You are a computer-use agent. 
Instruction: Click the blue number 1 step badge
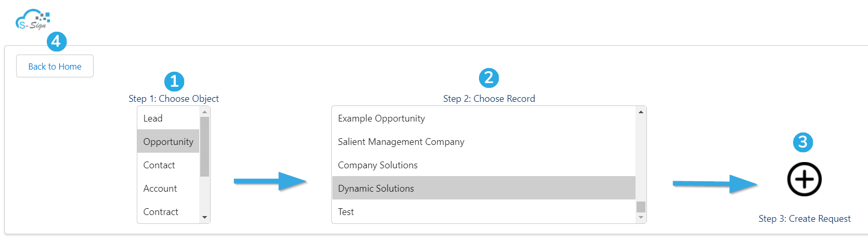[x=174, y=82]
